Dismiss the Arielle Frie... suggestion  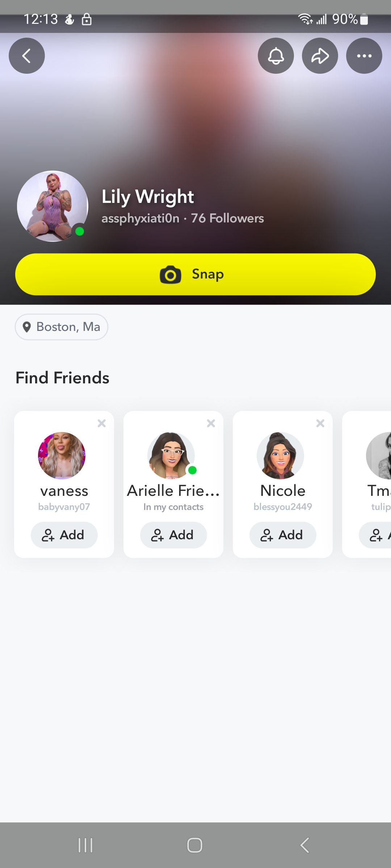click(211, 423)
